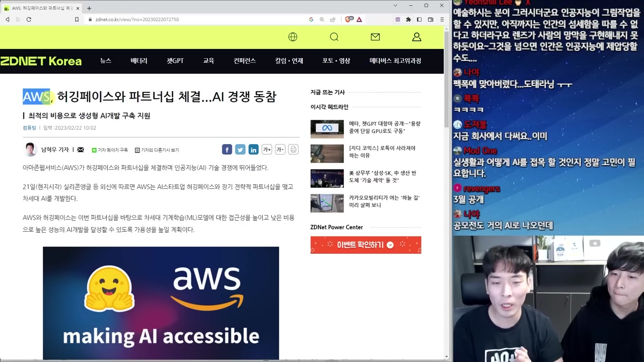Open the browser hamburger menu

[442, 20]
